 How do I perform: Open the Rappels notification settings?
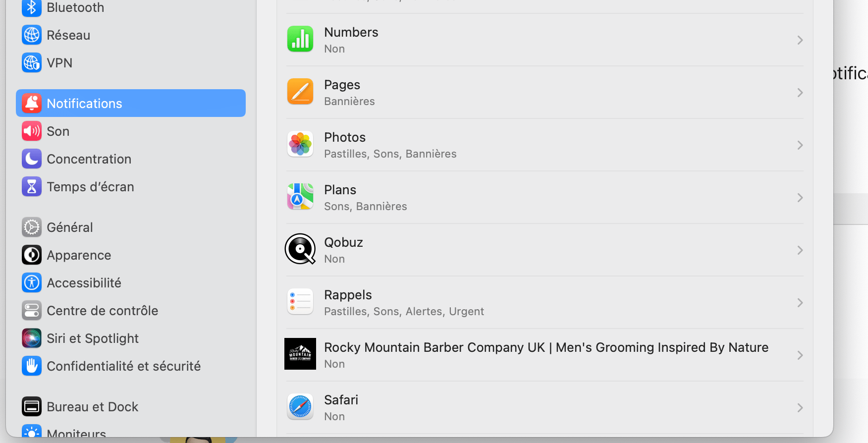(x=545, y=302)
